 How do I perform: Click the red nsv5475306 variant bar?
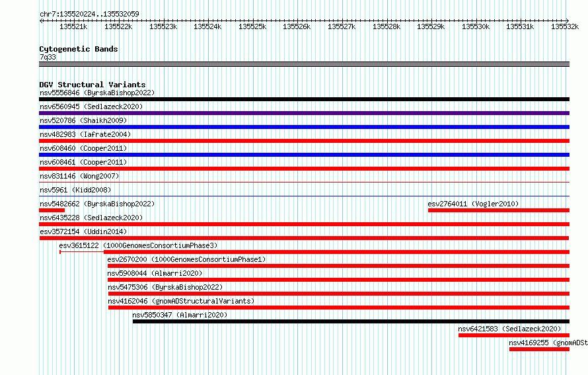pyautogui.click(x=339, y=294)
